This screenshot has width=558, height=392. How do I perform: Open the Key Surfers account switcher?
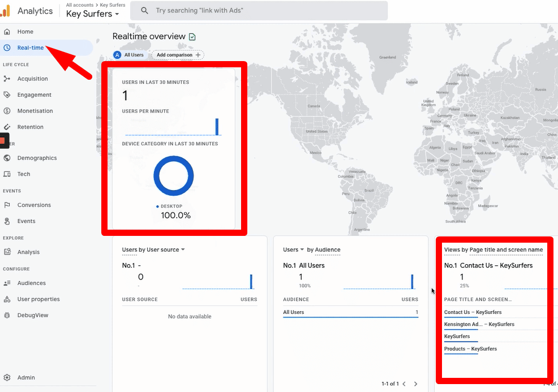[x=92, y=14]
